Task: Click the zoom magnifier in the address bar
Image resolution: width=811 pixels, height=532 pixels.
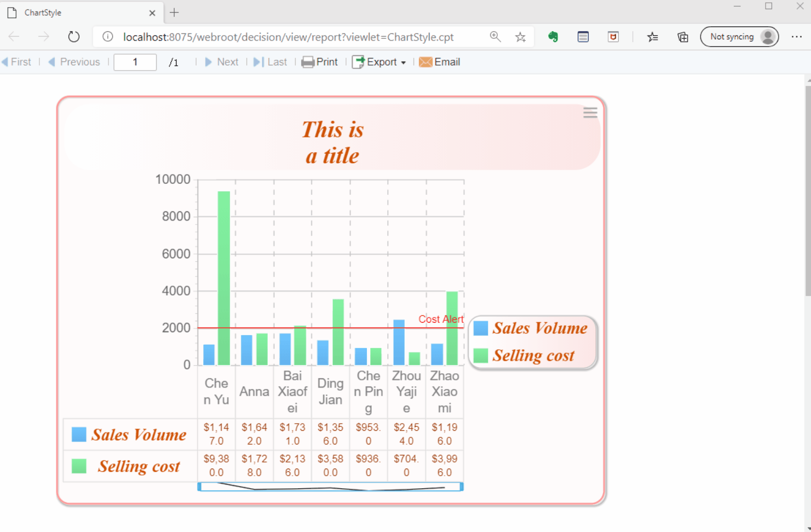Action: (495, 37)
